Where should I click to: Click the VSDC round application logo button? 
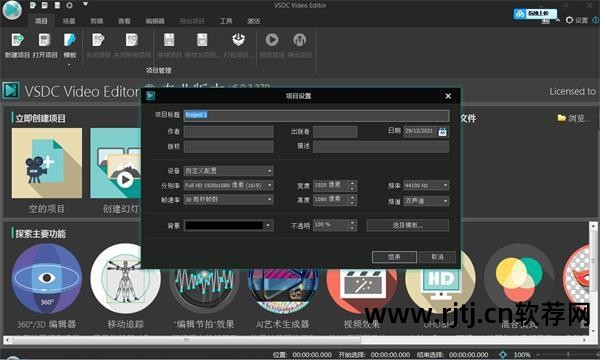pyautogui.click(x=12, y=10)
